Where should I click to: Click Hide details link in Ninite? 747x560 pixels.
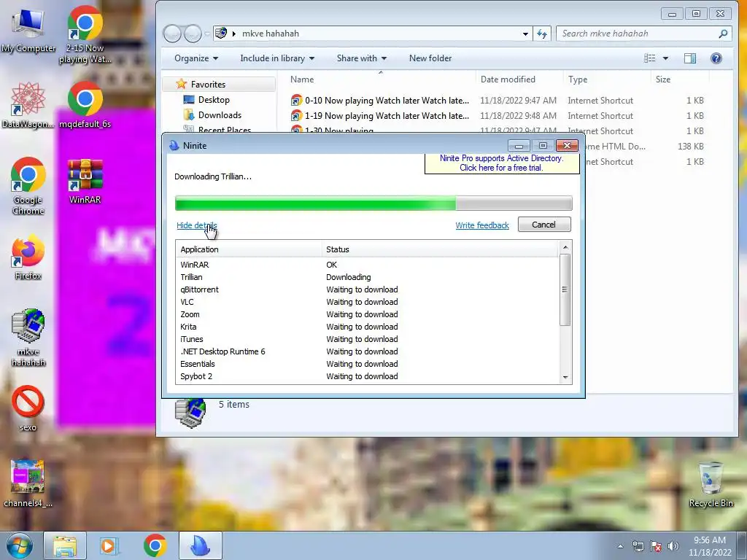(197, 225)
